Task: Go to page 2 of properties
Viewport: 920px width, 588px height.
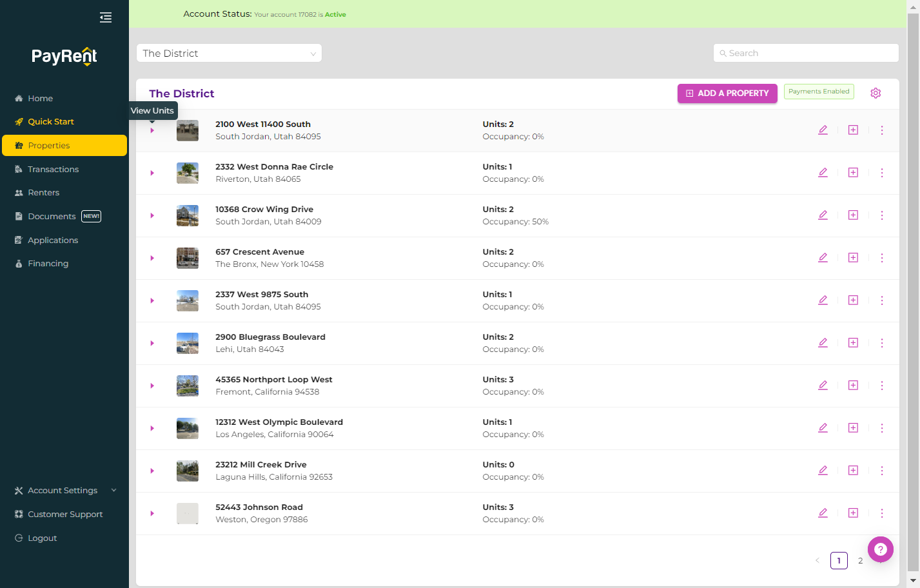Action: click(x=860, y=561)
